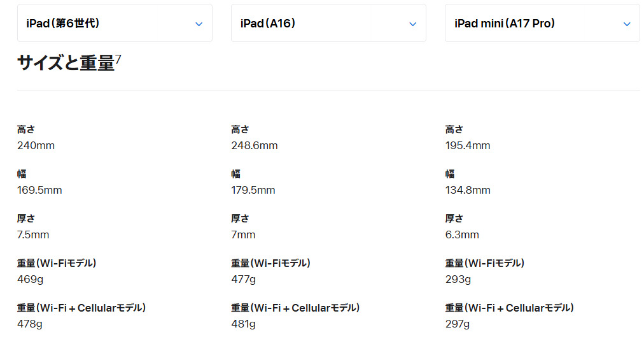Click the 179.5mm width value
Image resolution: width=644 pixels, height=339 pixels.
(x=253, y=190)
